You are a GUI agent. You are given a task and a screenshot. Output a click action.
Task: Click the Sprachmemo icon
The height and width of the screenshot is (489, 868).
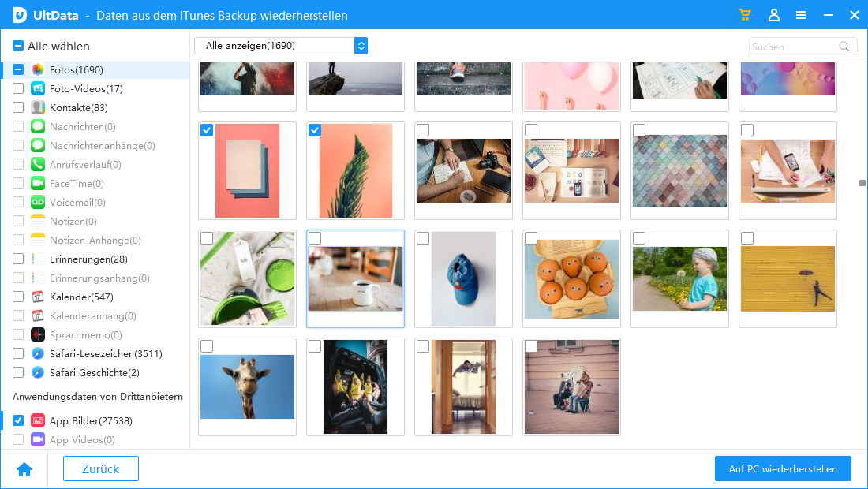tap(38, 334)
